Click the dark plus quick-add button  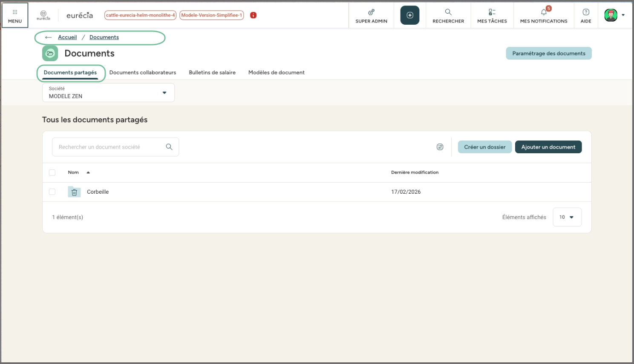coord(409,15)
